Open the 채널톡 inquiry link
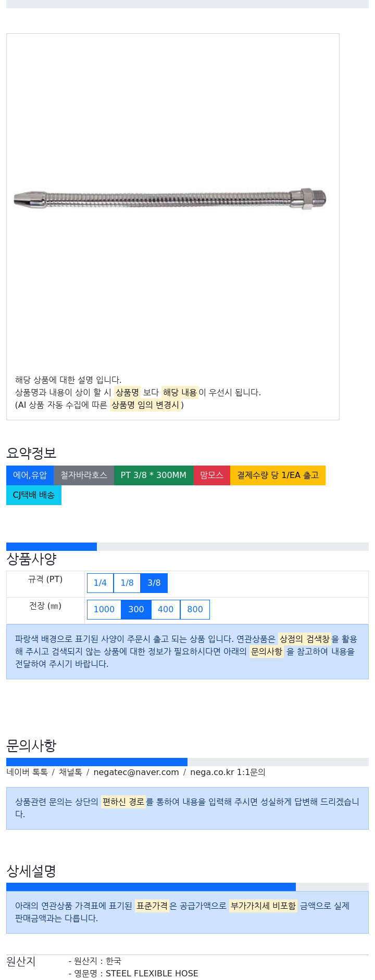375x980 pixels. (x=70, y=772)
